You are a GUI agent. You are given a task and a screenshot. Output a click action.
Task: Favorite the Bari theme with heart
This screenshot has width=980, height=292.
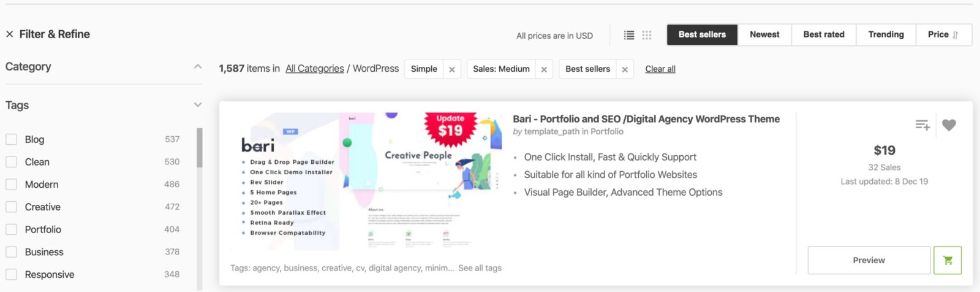coord(949,125)
